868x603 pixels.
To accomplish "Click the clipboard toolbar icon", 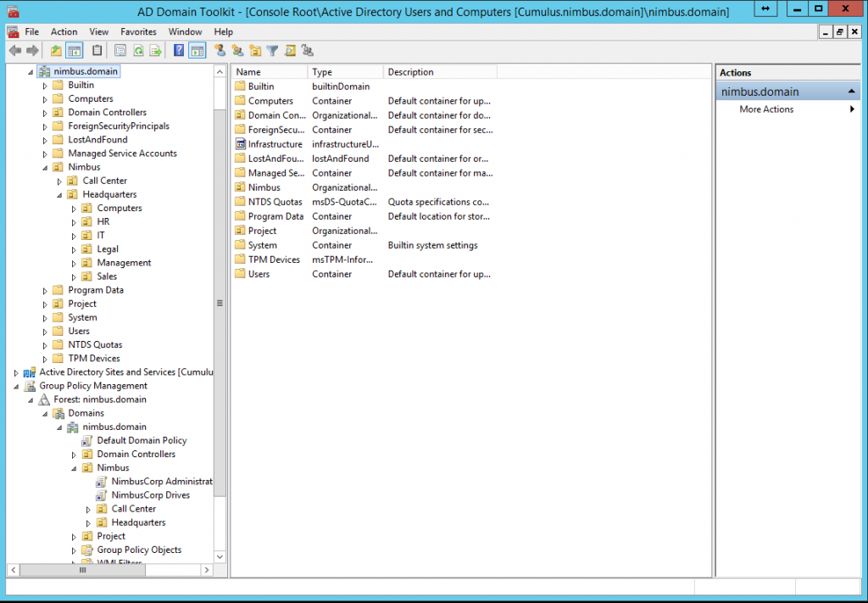I will pos(97,51).
